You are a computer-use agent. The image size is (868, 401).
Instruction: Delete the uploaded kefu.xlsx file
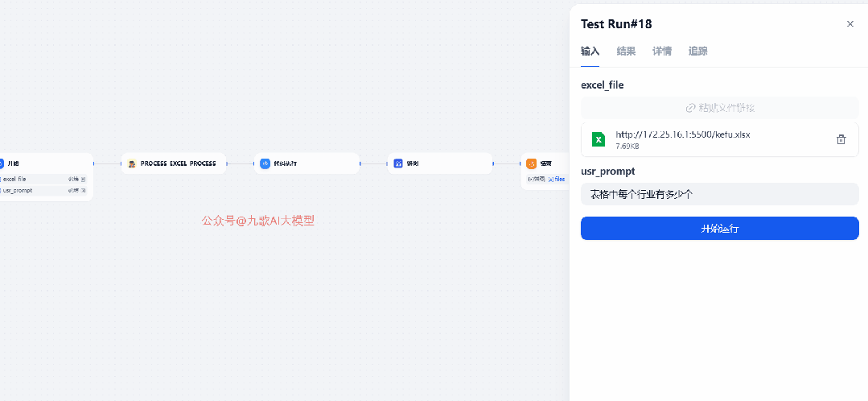pos(841,139)
